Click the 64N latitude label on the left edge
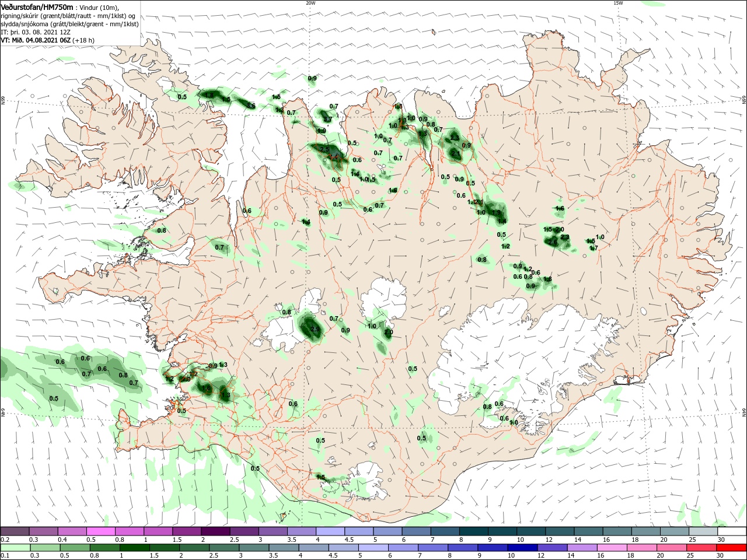 coord(3,412)
